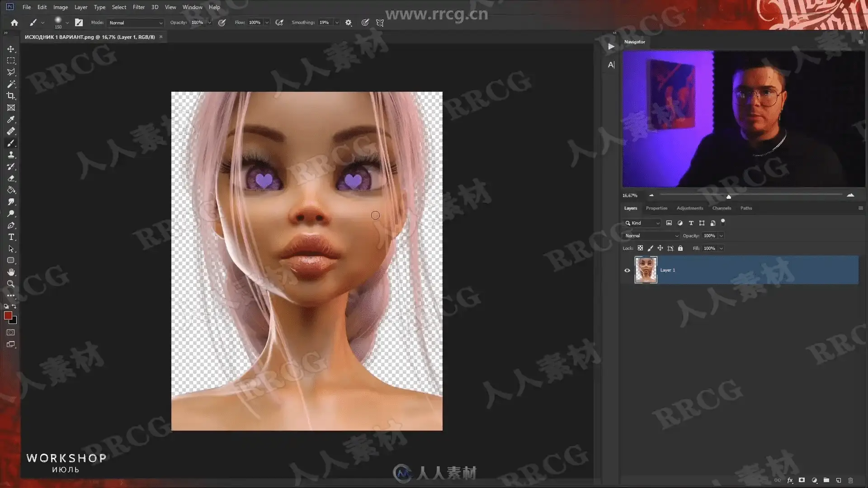Open smoothing options gear
This screenshot has width=868, height=488.
point(348,23)
